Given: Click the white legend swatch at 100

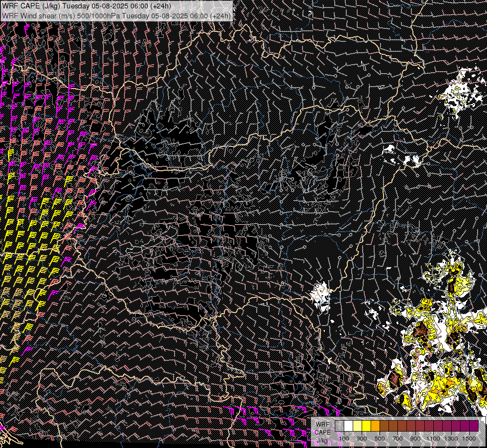Looking at the screenshot, I should (x=349, y=426).
